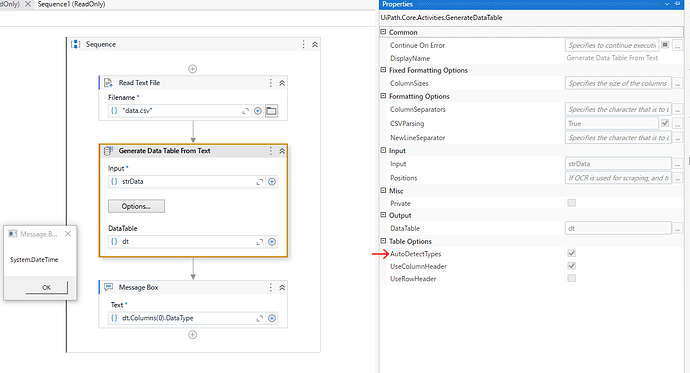The width and height of the screenshot is (690, 373).
Task: Add activity via top plus circle
Action: (193, 69)
